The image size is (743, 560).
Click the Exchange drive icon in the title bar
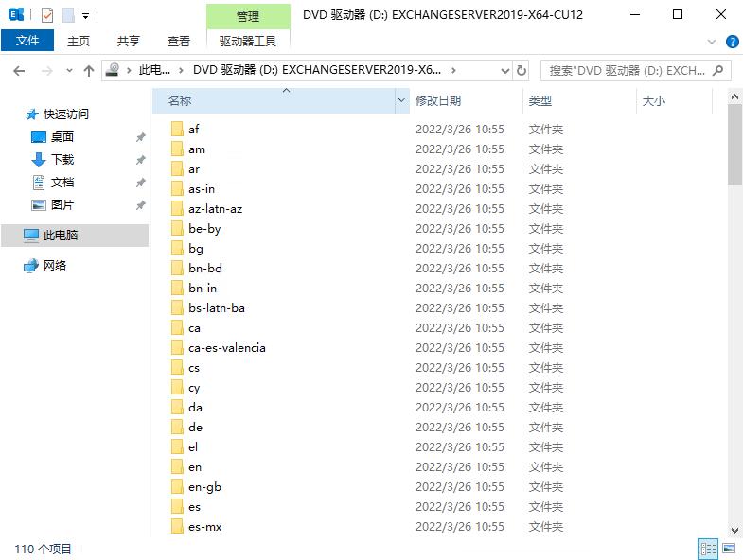click(16, 15)
